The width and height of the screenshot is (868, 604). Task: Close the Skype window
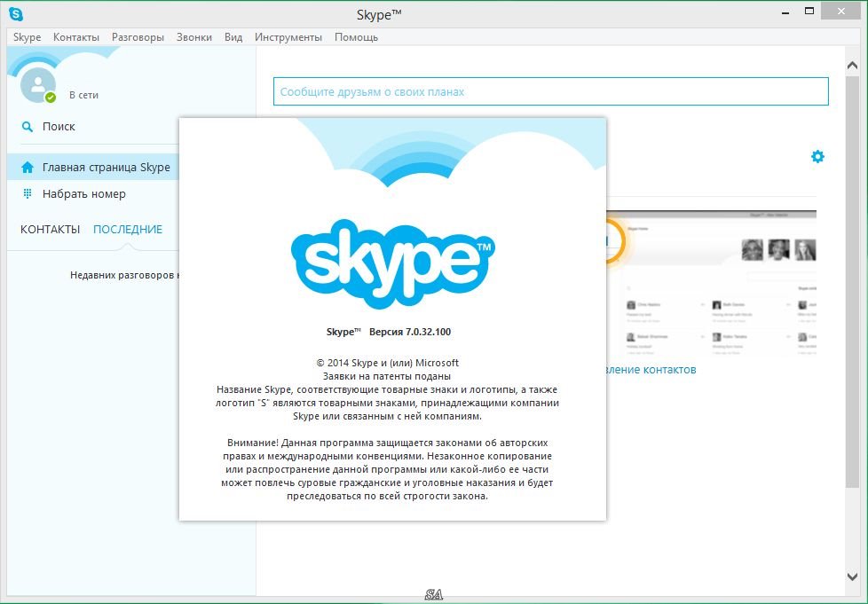[x=840, y=11]
